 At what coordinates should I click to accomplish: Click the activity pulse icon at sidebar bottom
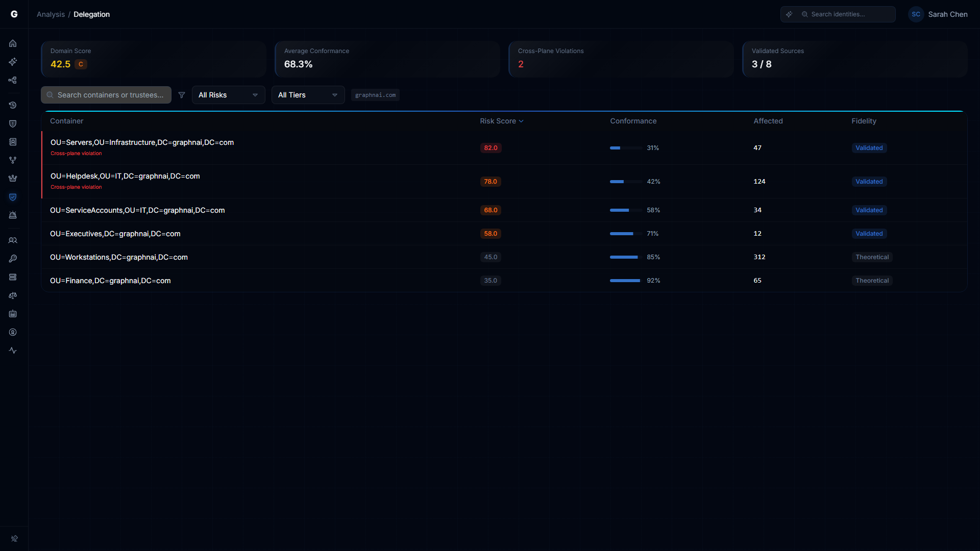pos(13,350)
